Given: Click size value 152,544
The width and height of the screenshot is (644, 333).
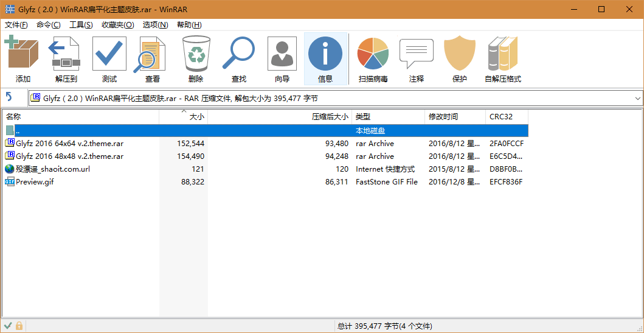Looking at the screenshot, I should 189,144.
